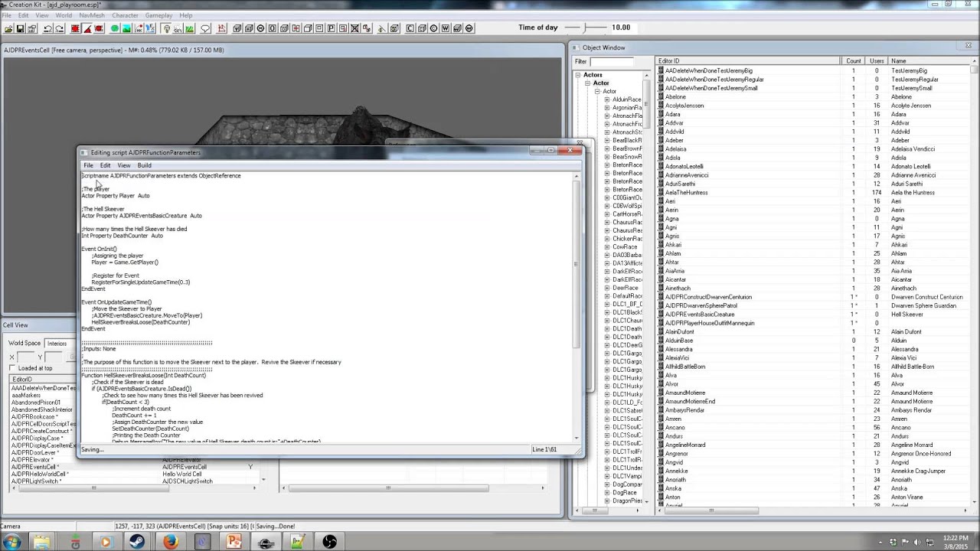Viewport: 980px width, 551px height.
Task: Open the script editor Edit menu
Action: [x=105, y=165]
